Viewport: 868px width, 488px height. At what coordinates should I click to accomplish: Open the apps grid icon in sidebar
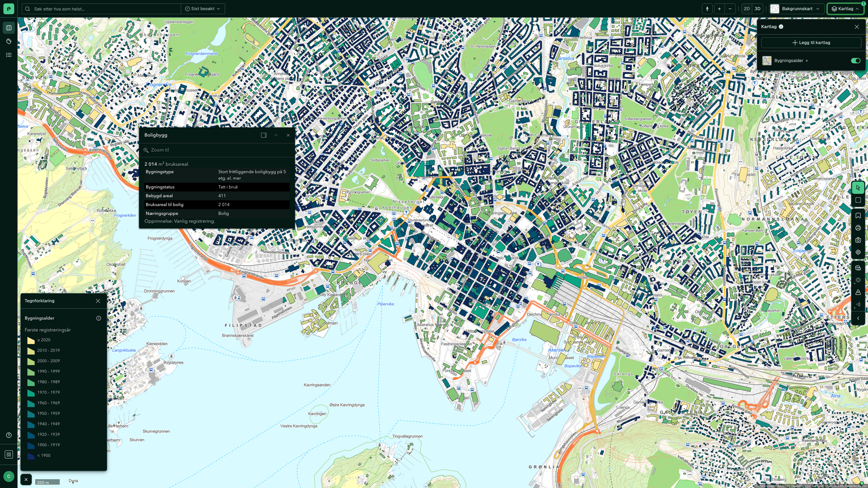(x=9, y=454)
